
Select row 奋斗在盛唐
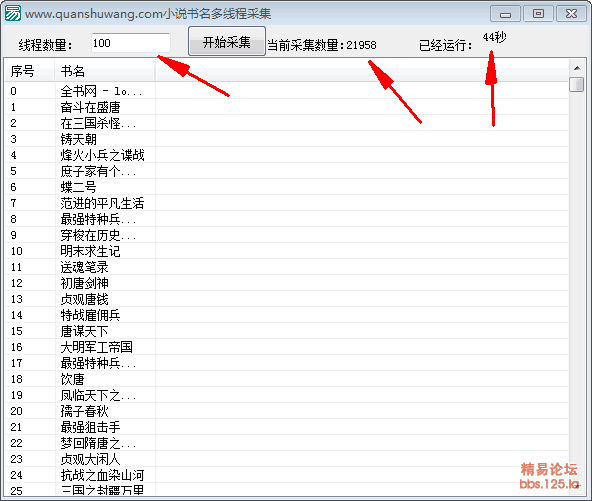point(287,107)
